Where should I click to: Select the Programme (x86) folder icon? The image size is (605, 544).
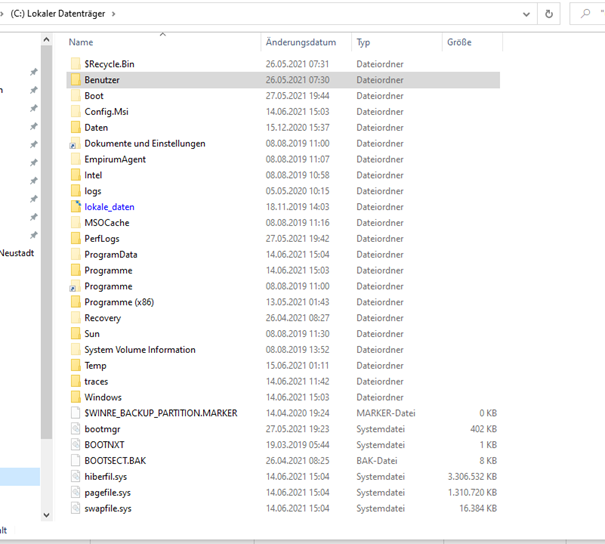[76, 302]
